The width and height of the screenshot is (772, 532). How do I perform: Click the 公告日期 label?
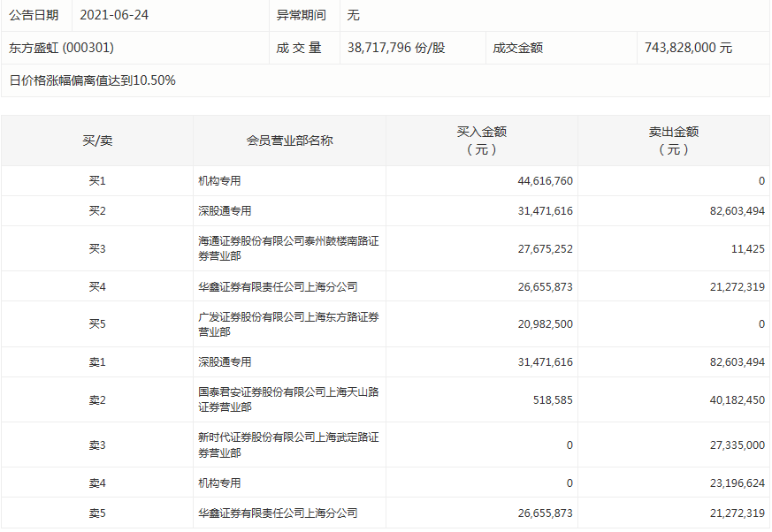pos(34,15)
